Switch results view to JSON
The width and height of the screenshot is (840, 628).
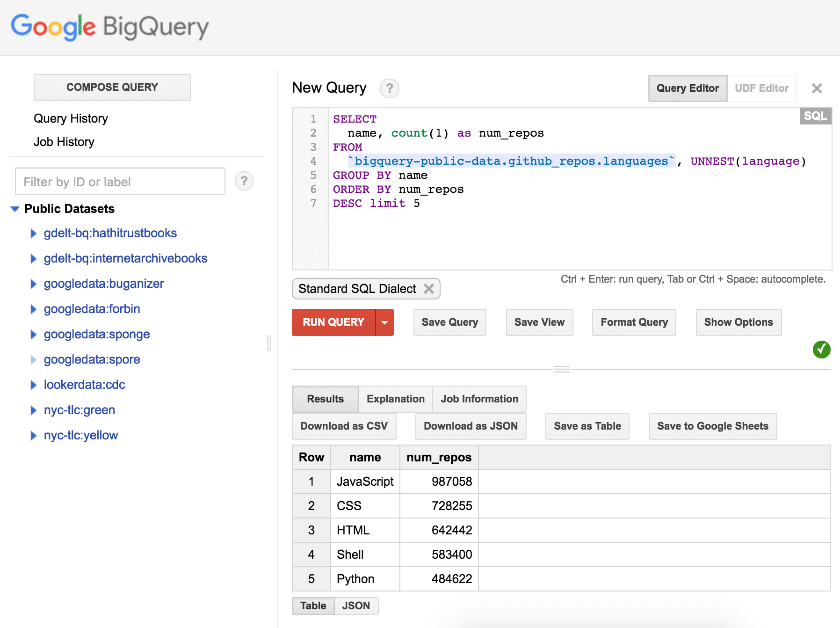tap(356, 606)
